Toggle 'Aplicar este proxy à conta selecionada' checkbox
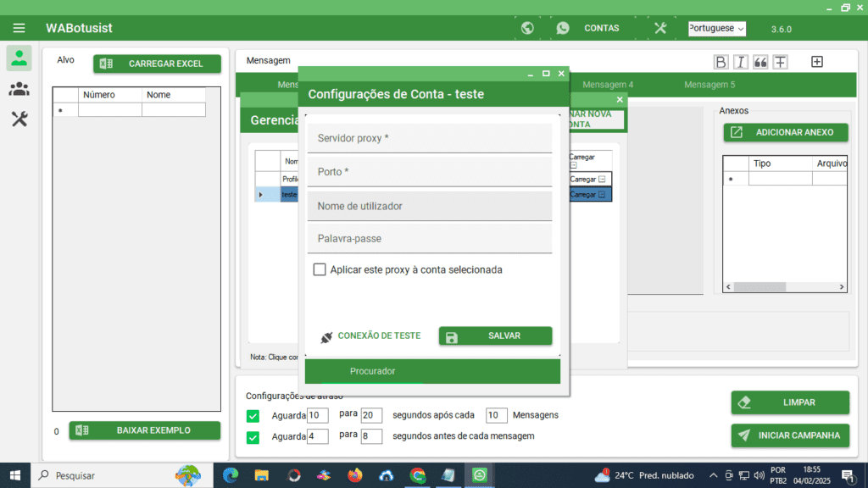The image size is (868, 488). click(x=320, y=269)
